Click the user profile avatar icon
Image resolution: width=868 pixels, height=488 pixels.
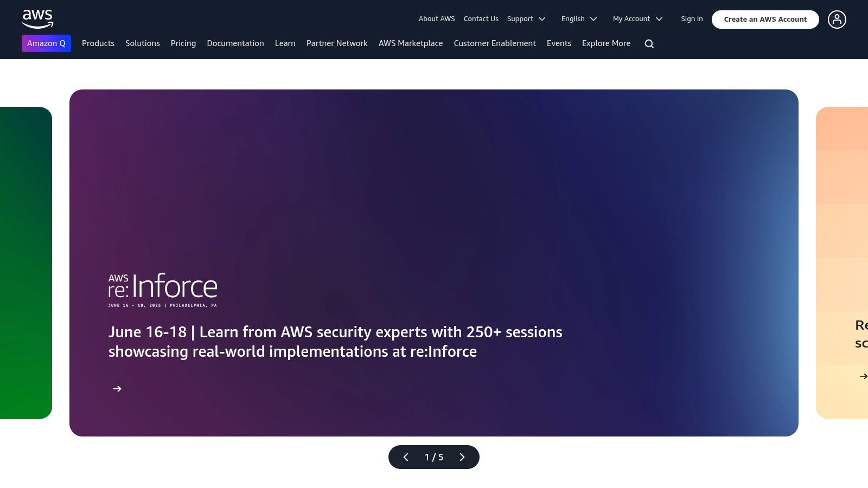point(837,20)
